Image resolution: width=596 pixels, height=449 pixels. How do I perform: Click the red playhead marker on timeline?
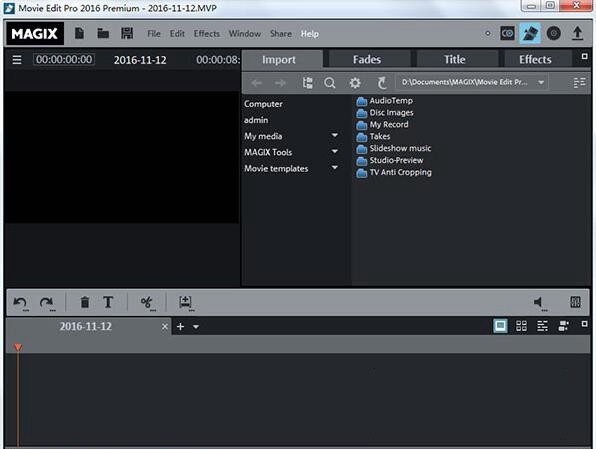[18, 347]
